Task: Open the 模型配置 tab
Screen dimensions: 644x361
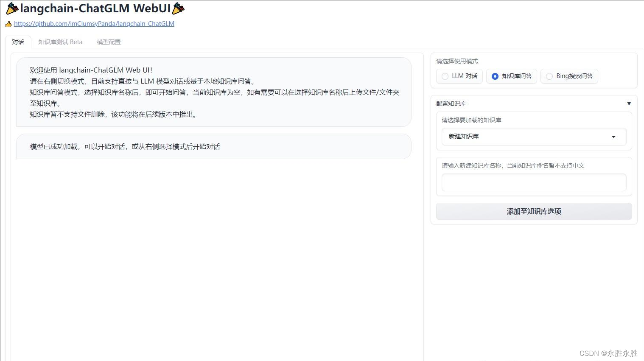Action: (x=109, y=42)
